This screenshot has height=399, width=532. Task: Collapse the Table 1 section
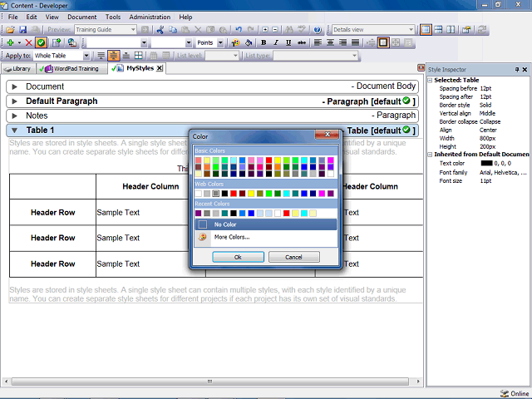point(15,131)
